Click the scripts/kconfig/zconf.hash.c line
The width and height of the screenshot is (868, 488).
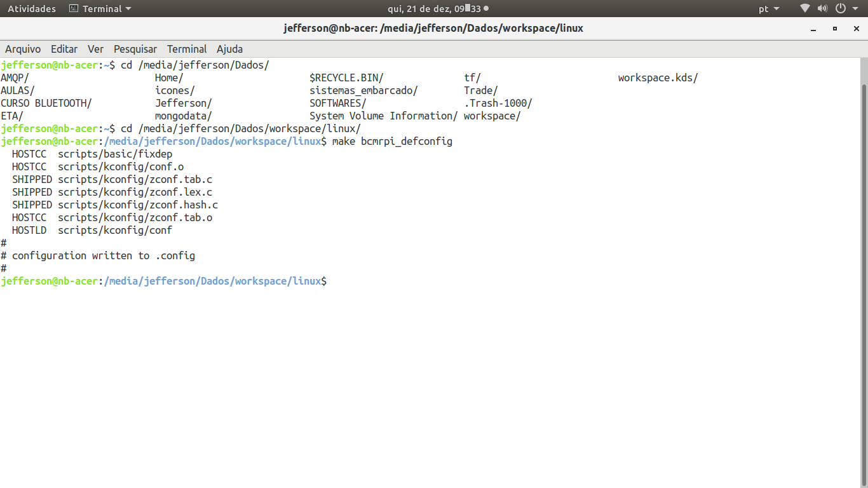(138, 205)
